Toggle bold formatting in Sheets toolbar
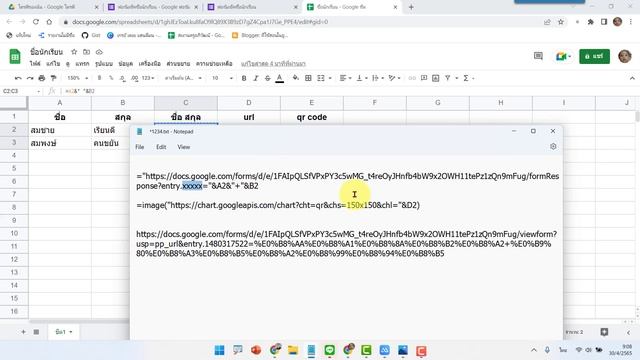 pos(244,78)
